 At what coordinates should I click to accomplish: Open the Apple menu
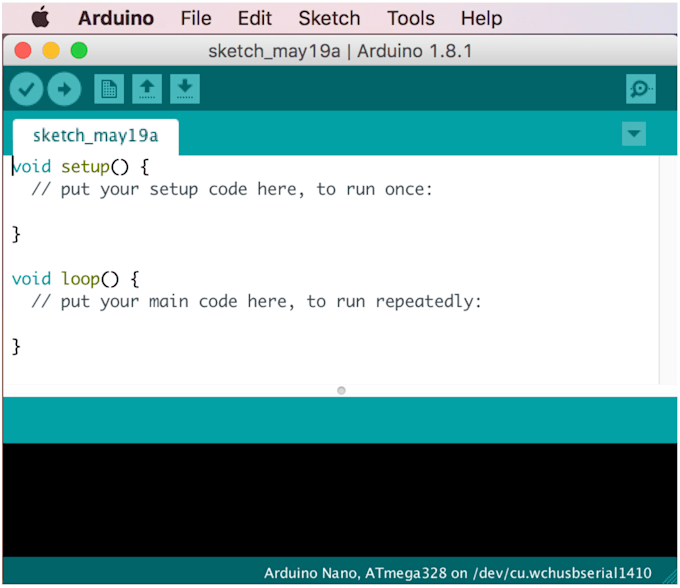40,18
